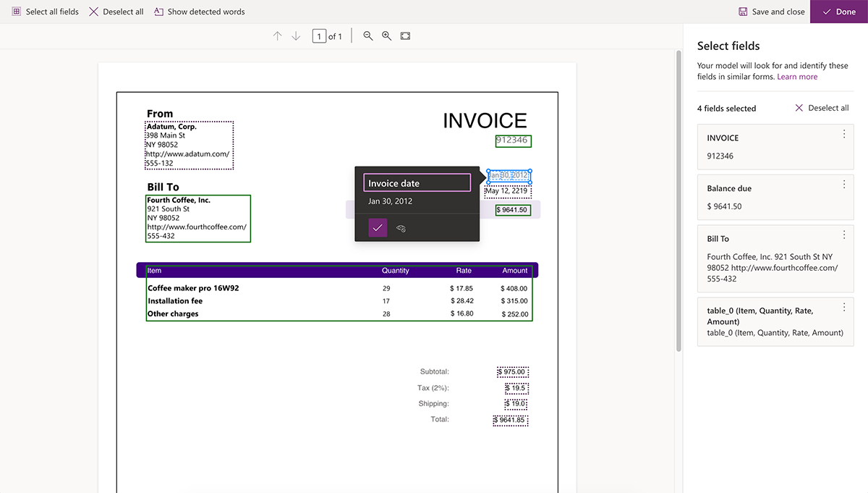Select the Balance due field card
868x493 pixels.
pyautogui.click(x=775, y=198)
